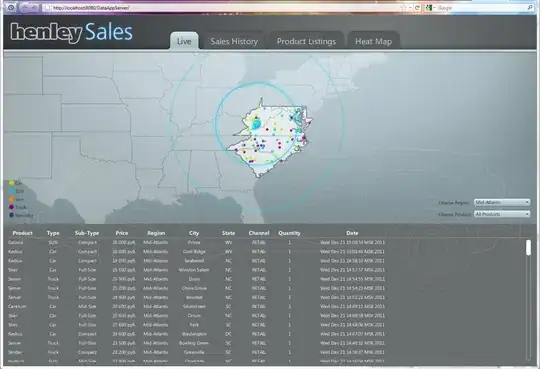Open the Product Listings tab
This screenshot has height=369, width=540.
pyautogui.click(x=306, y=41)
